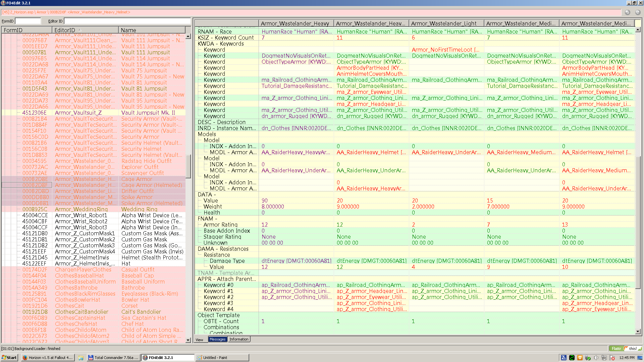Click the KSIZ - Keyword Count row
Viewport: 644px width, 362px height.
click(x=415, y=38)
